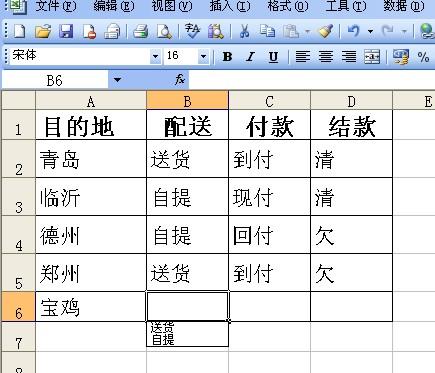The height and width of the screenshot is (373, 435).
Task: Open the 插入 menu
Action: click(230, 6)
